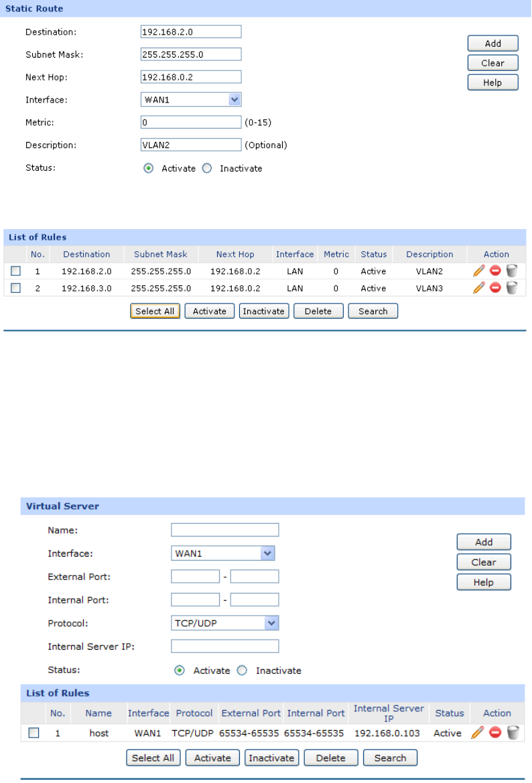Click Clear button in Virtual Server section

(x=484, y=562)
